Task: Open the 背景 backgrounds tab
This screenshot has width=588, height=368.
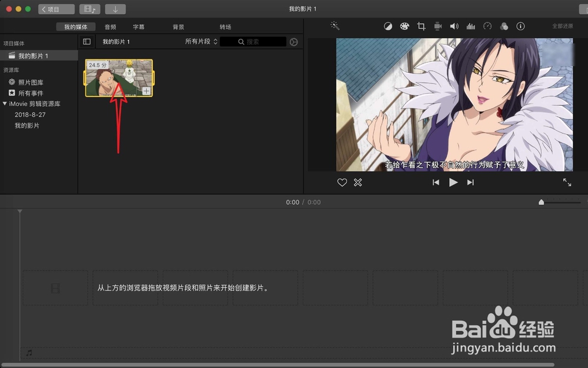Action: pyautogui.click(x=179, y=27)
